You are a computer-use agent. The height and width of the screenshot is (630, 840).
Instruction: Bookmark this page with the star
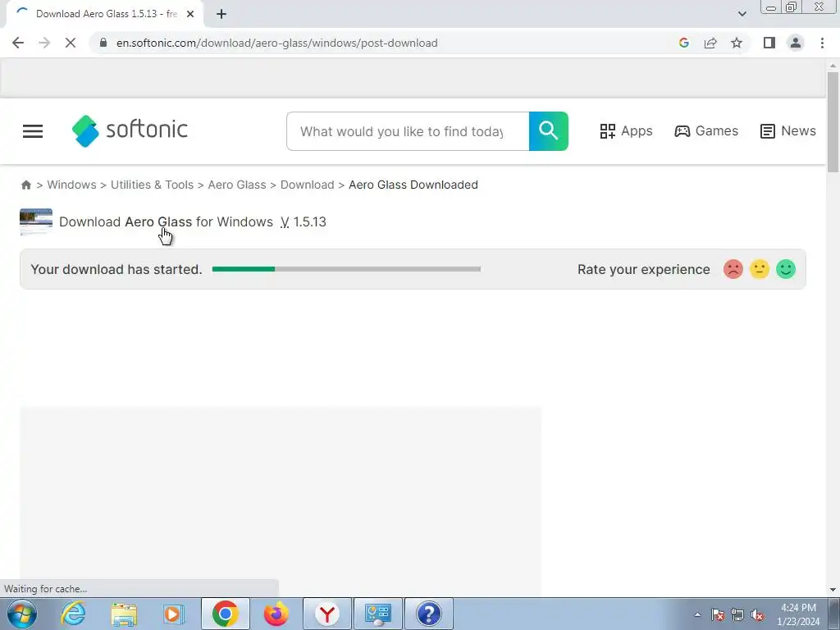click(737, 43)
